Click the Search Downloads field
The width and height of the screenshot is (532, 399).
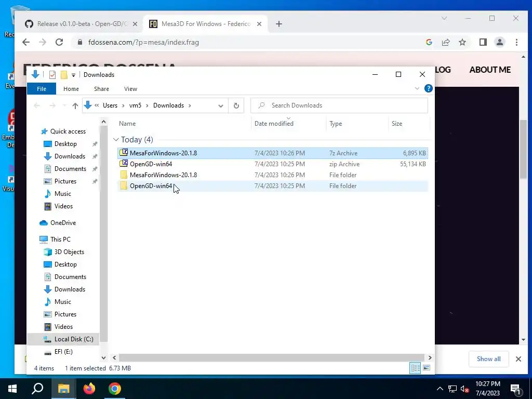click(x=339, y=105)
